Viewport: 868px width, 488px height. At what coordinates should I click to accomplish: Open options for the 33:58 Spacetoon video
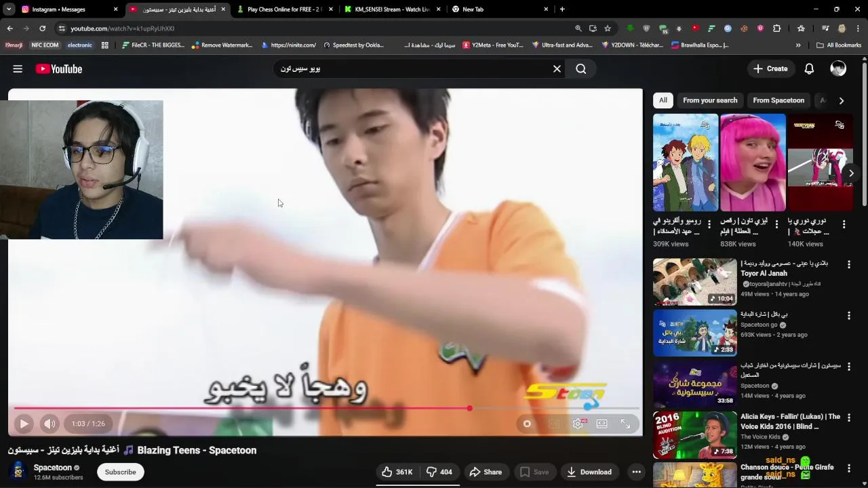pyautogui.click(x=848, y=366)
